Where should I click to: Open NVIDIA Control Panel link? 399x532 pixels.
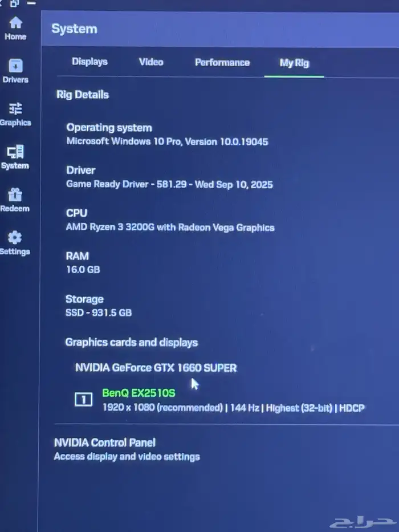104,442
